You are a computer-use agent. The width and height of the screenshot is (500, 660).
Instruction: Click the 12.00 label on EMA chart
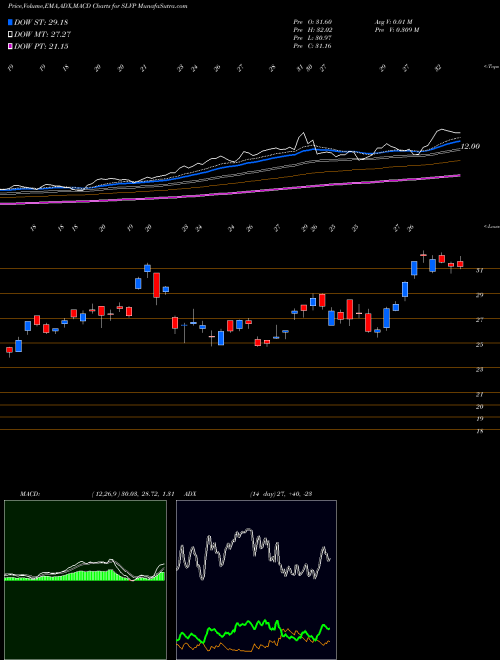tap(470, 146)
